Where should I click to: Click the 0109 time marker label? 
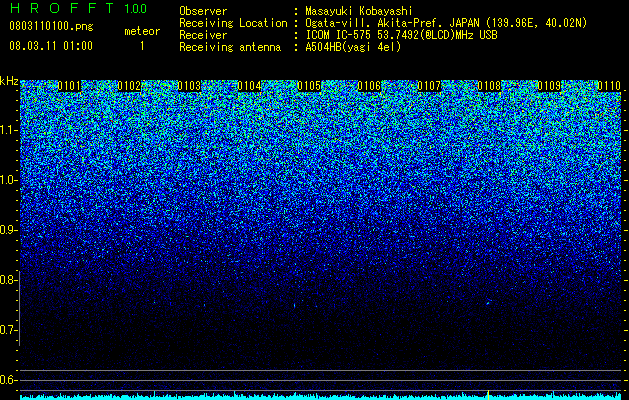(549, 86)
